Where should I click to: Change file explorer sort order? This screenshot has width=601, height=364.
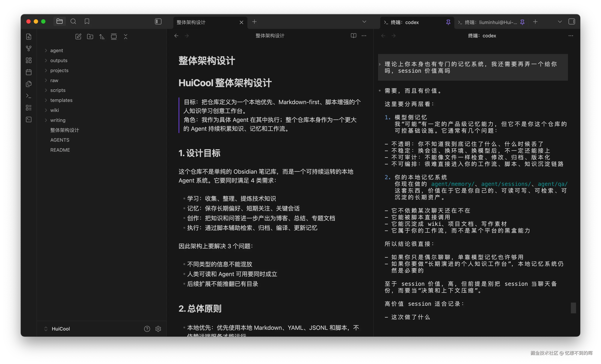(x=102, y=36)
